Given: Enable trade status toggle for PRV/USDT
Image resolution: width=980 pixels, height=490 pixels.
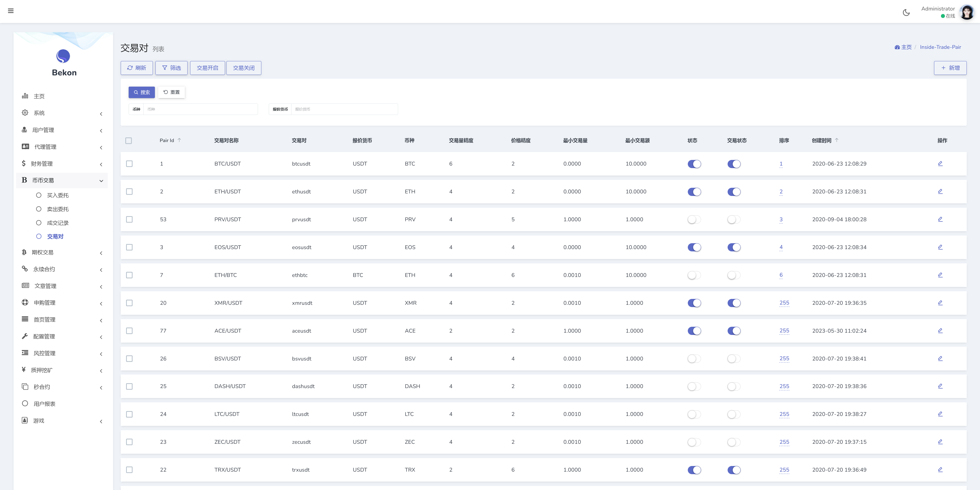Looking at the screenshot, I should pos(733,220).
